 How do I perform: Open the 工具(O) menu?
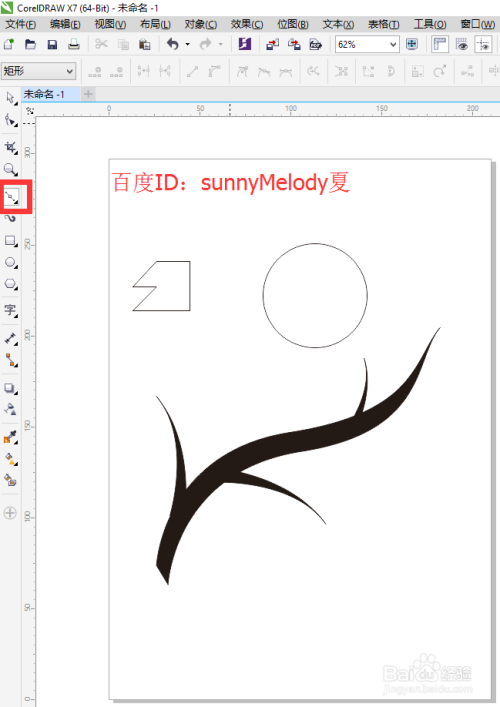[x=430, y=24]
